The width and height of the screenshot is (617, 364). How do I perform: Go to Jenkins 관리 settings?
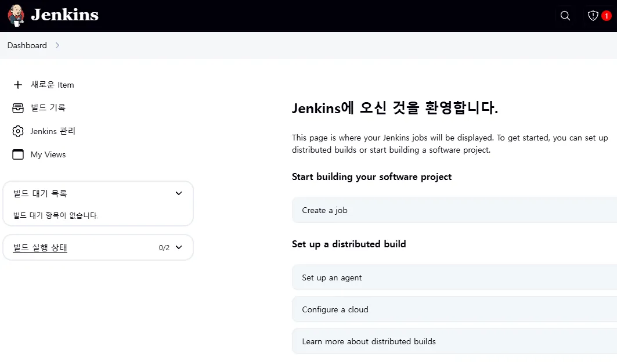click(x=53, y=131)
